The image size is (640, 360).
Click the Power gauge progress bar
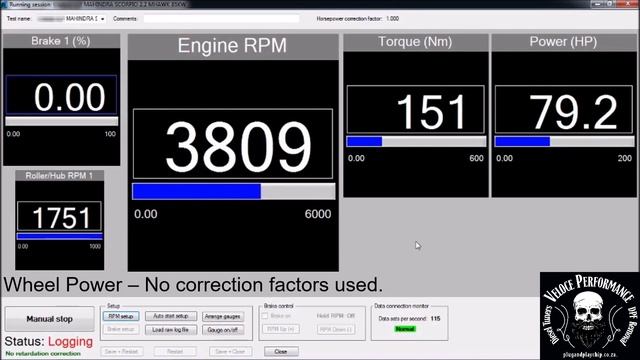(564, 142)
